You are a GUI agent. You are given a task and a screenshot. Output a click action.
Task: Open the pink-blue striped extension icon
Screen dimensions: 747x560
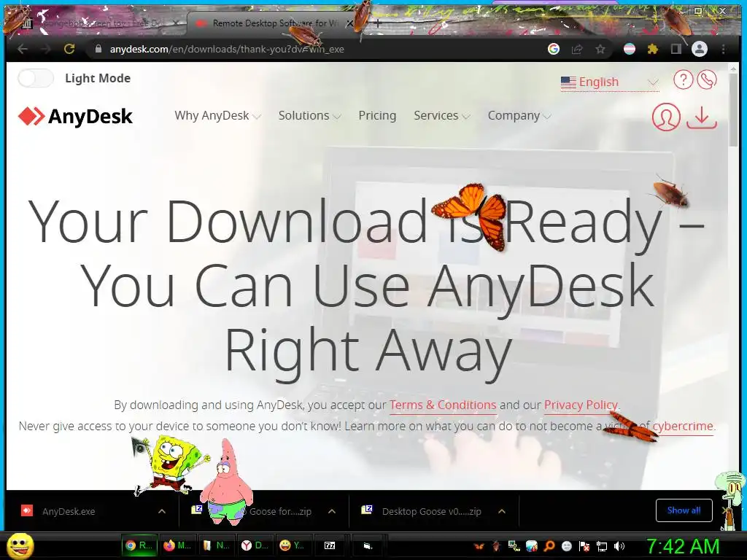click(630, 49)
